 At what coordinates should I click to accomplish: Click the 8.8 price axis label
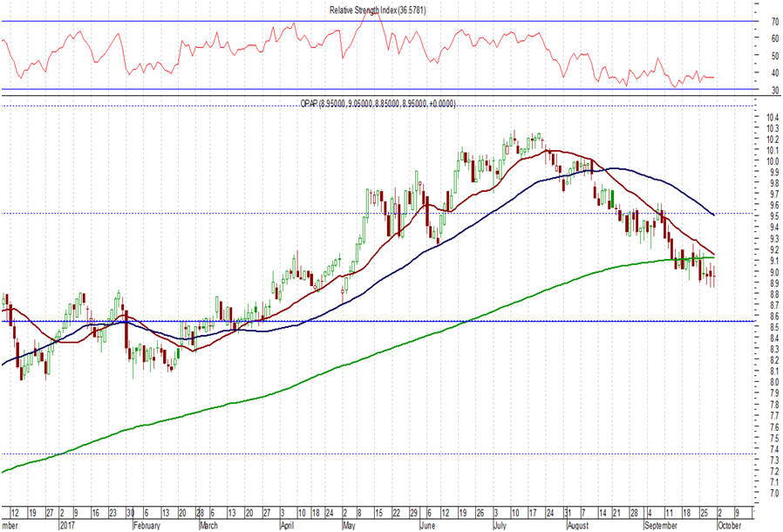coord(773,294)
